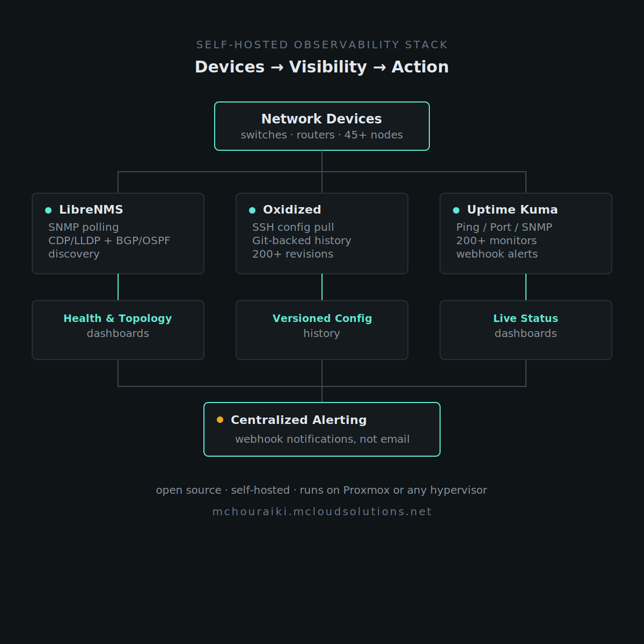
Task: Click the LibreNMS heading
Action: (91, 210)
